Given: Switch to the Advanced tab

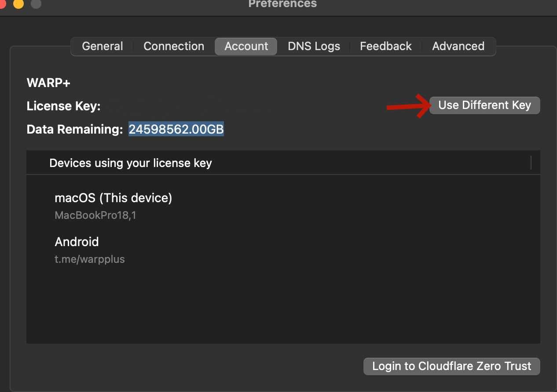Looking at the screenshot, I should [x=458, y=46].
